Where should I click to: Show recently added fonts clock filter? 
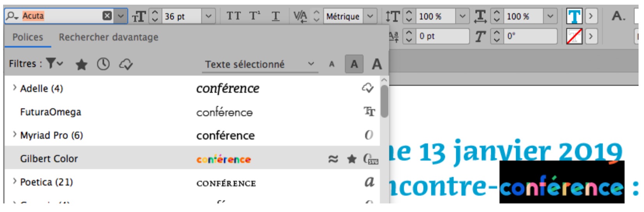pyautogui.click(x=103, y=64)
